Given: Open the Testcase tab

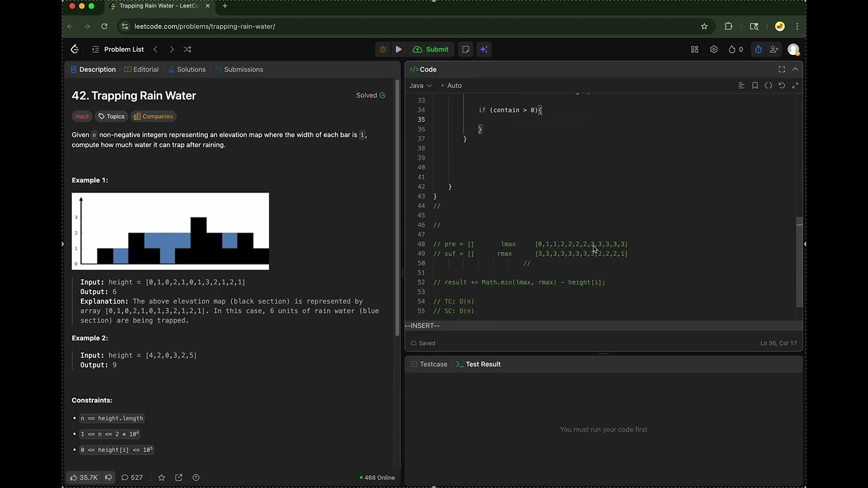Looking at the screenshot, I should coord(429,364).
